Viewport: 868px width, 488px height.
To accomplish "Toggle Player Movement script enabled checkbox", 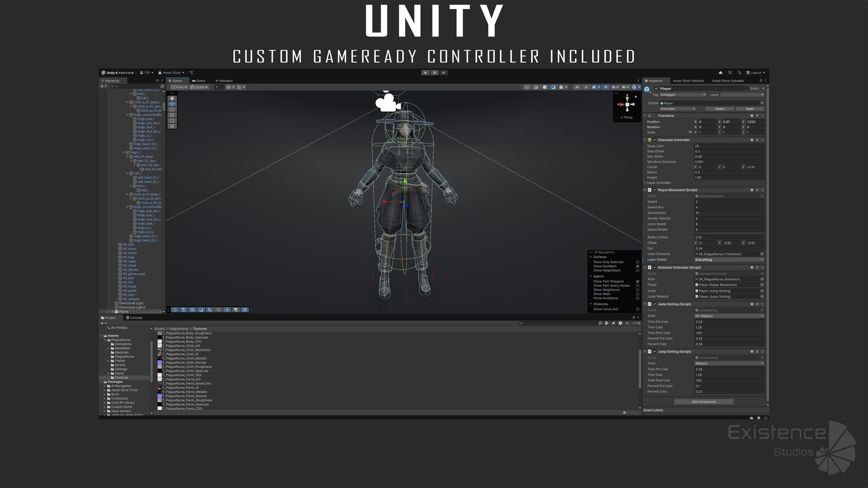I will [655, 190].
